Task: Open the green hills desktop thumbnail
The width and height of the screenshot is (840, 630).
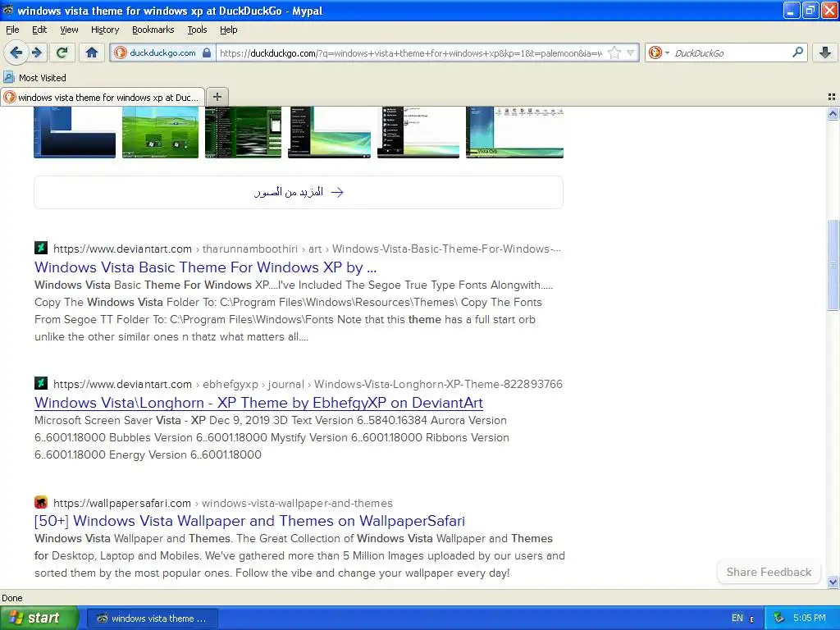Action: pos(160,132)
